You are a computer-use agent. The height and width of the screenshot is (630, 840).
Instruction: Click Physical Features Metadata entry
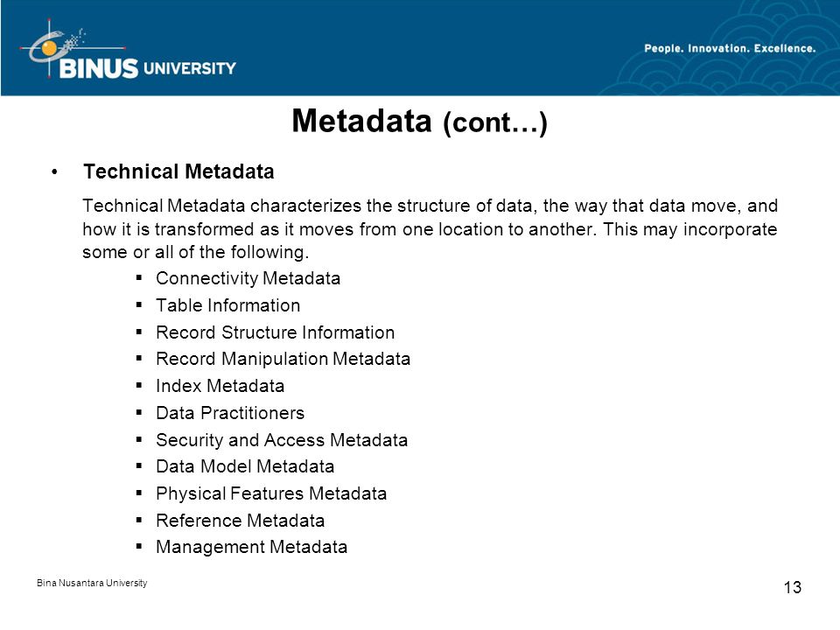271,493
